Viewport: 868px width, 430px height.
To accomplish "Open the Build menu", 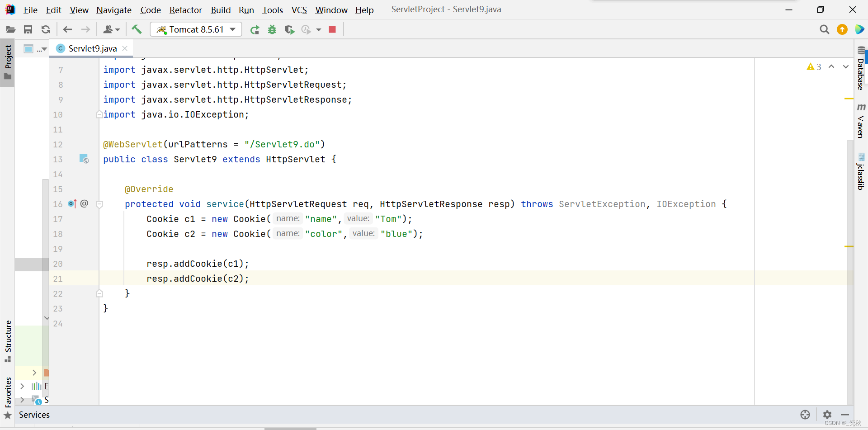I will pyautogui.click(x=221, y=10).
